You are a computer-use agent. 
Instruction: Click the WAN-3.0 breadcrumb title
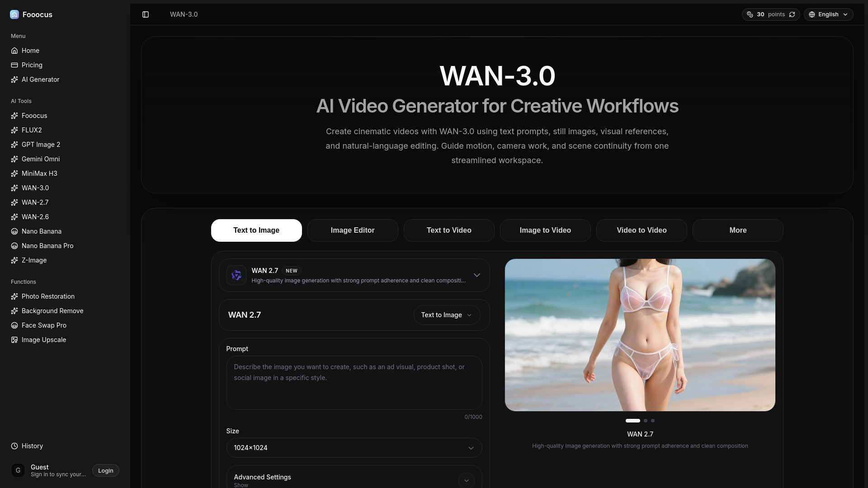[x=184, y=14]
